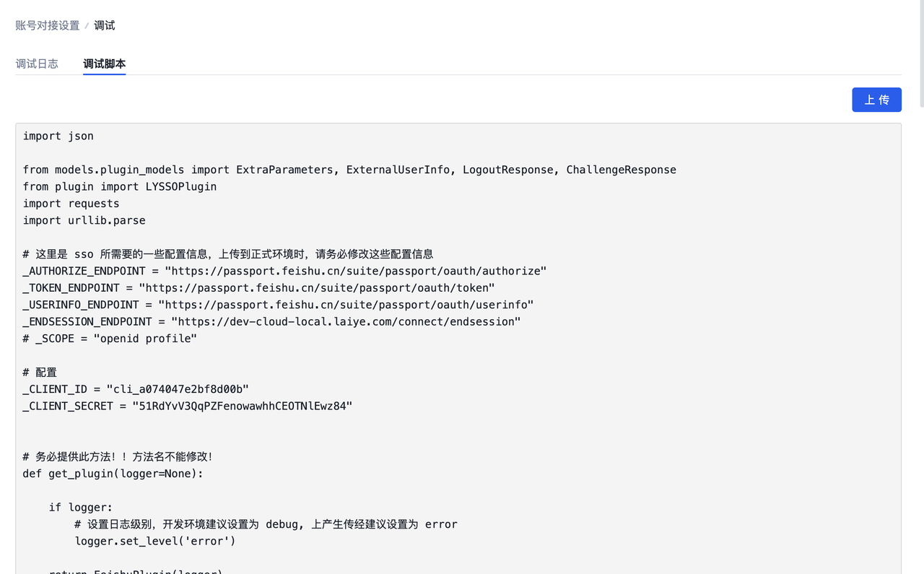The height and width of the screenshot is (574, 924).
Task: Click the 'import requests' line
Action: (71, 204)
